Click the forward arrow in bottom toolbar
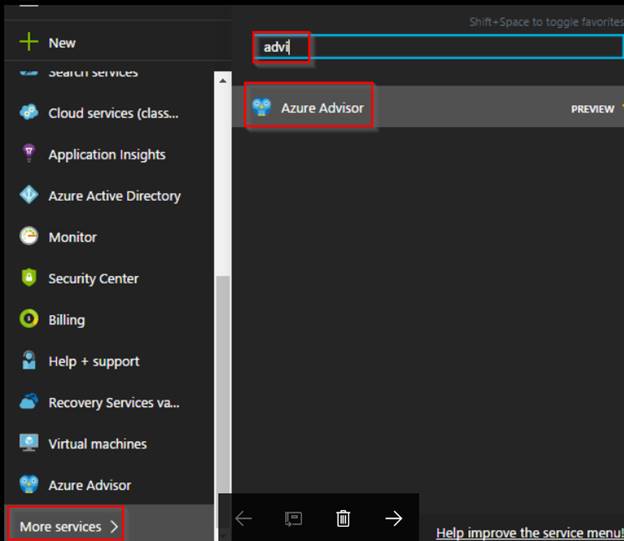This screenshot has height=541, width=624. coord(394,518)
